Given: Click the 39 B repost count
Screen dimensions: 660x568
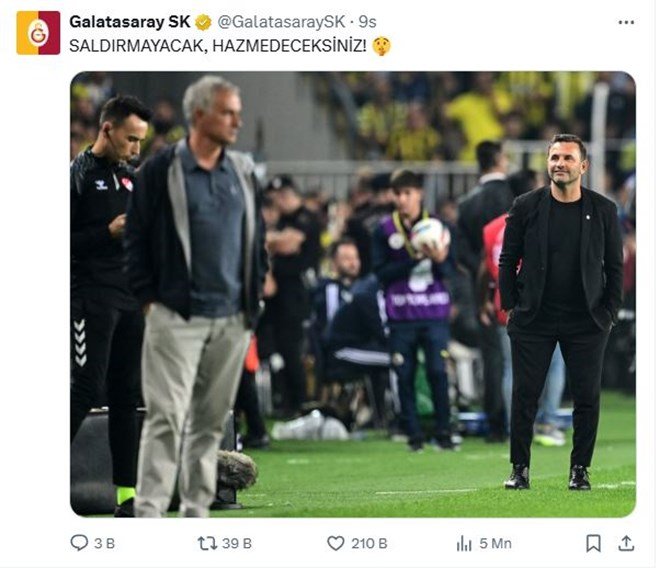Looking at the screenshot, I should click(238, 543).
